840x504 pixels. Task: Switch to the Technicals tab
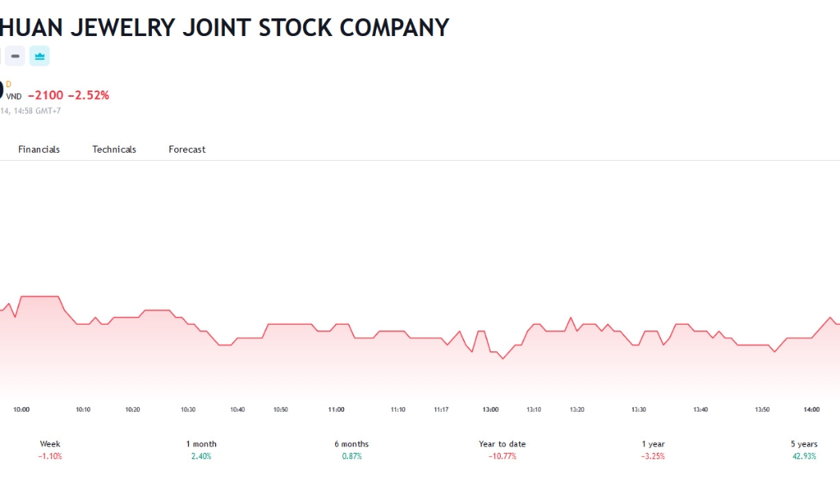[x=114, y=150]
